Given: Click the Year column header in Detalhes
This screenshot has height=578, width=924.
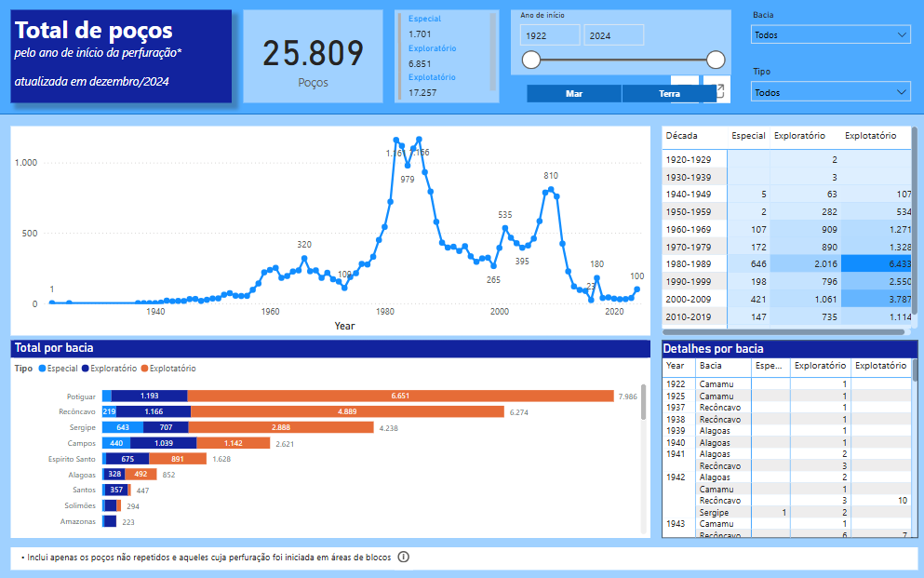Looking at the screenshot, I should [676, 366].
